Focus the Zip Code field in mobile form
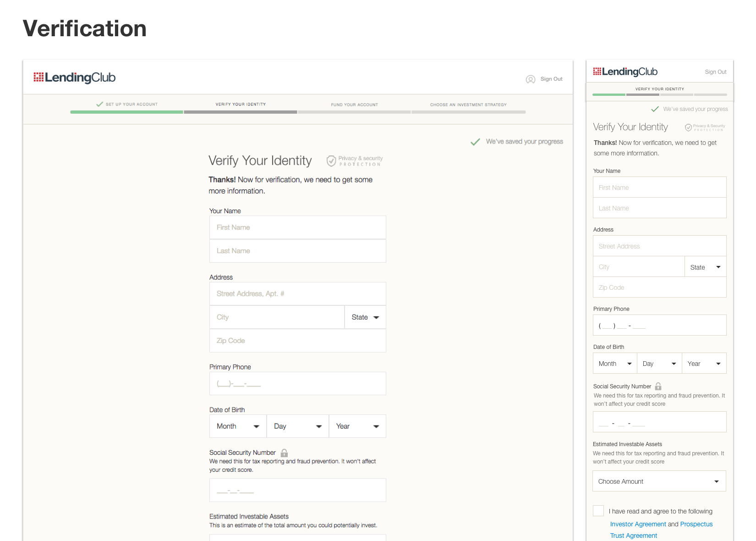This screenshot has width=756, height=541. (x=660, y=287)
